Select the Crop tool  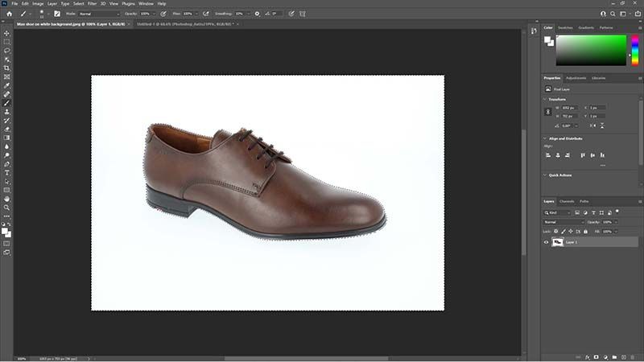(6, 68)
